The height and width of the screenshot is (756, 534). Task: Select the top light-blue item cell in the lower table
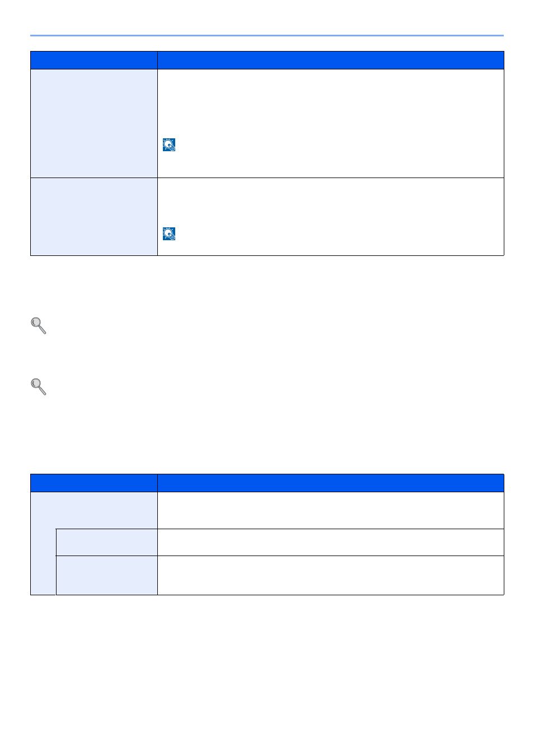click(x=94, y=510)
